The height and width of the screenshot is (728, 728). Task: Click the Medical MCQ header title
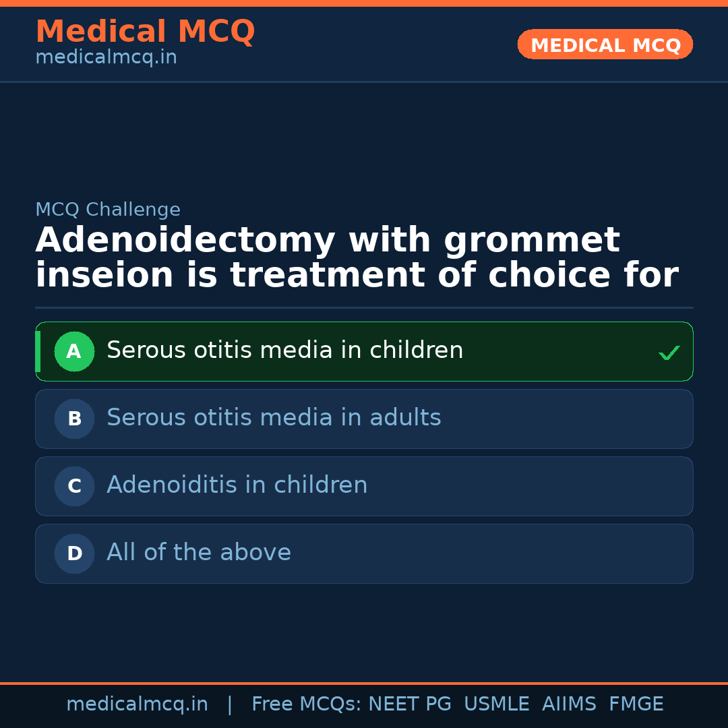pyautogui.click(x=145, y=32)
